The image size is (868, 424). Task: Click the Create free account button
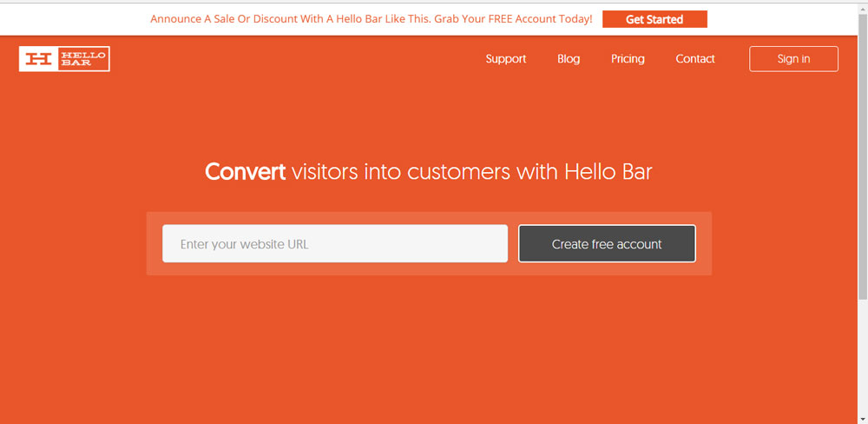tap(607, 244)
